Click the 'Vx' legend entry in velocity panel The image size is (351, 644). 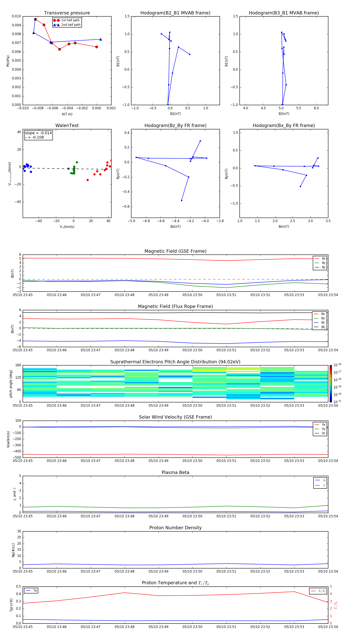(x=320, y=424)
